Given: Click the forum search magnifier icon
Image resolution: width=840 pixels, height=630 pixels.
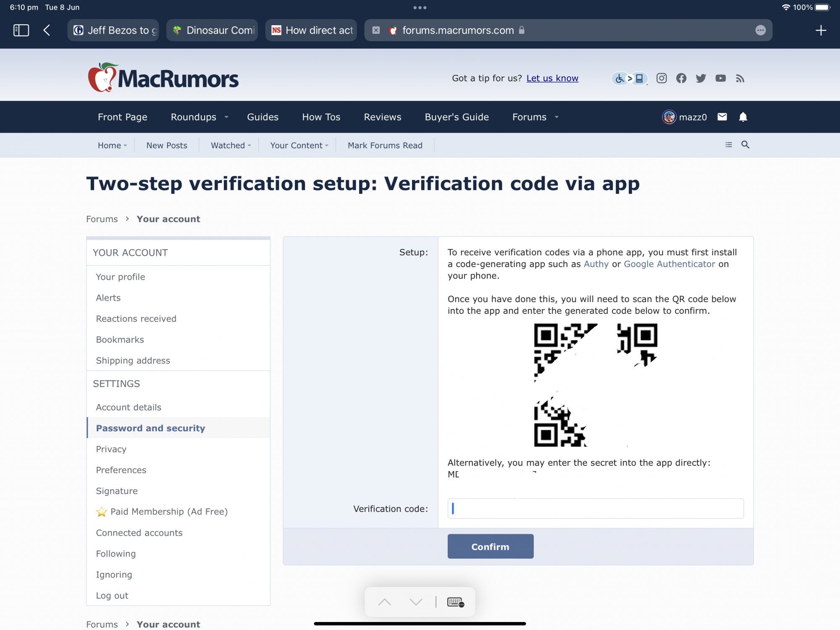Looking at the screenshot, I should 745,145.
